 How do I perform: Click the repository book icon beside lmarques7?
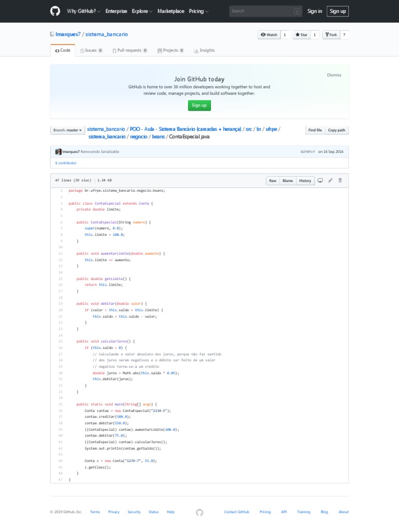[x=52, y=34]
